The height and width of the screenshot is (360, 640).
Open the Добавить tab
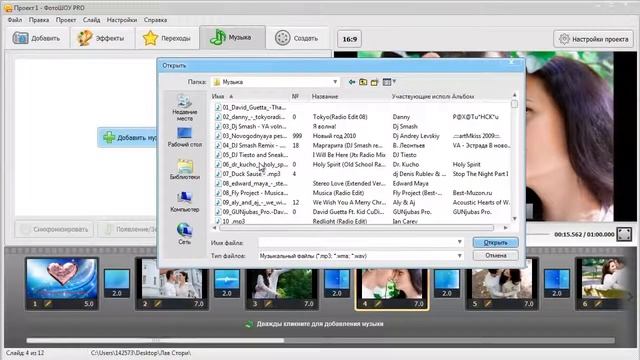point(36,38)
